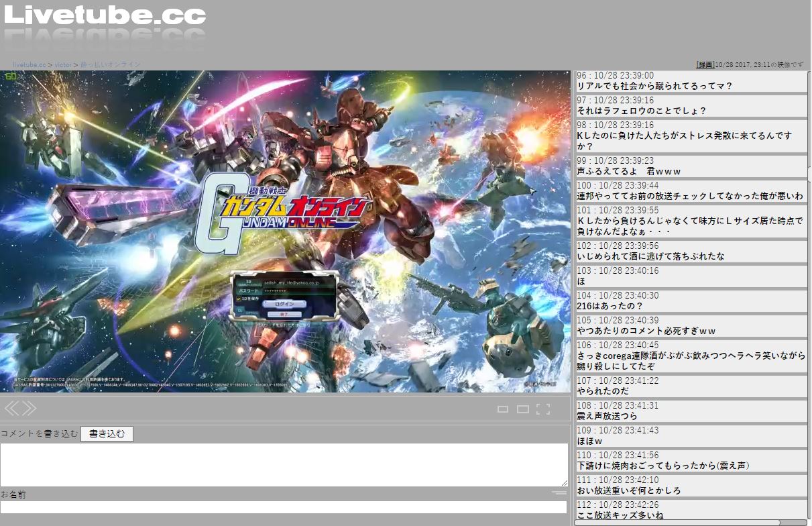The image size is (812, 526).
Task: Toggle the ID保存 checkbox in login dialog
Action: (x=239, y=299)
